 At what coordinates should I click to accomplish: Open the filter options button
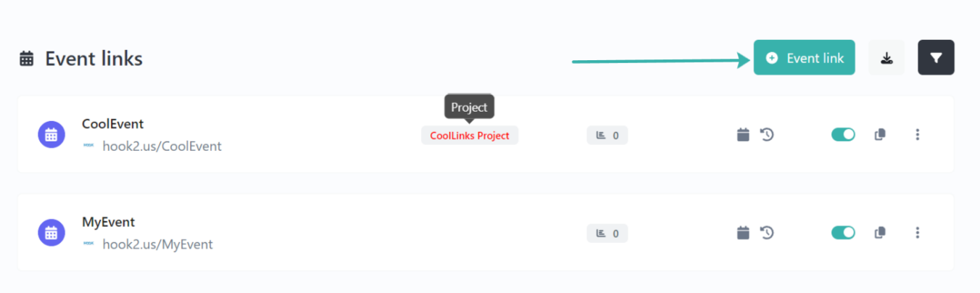point(936,58)
